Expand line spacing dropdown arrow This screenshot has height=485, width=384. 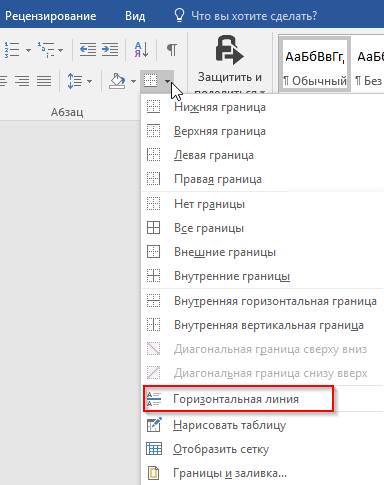pos(89,81)
